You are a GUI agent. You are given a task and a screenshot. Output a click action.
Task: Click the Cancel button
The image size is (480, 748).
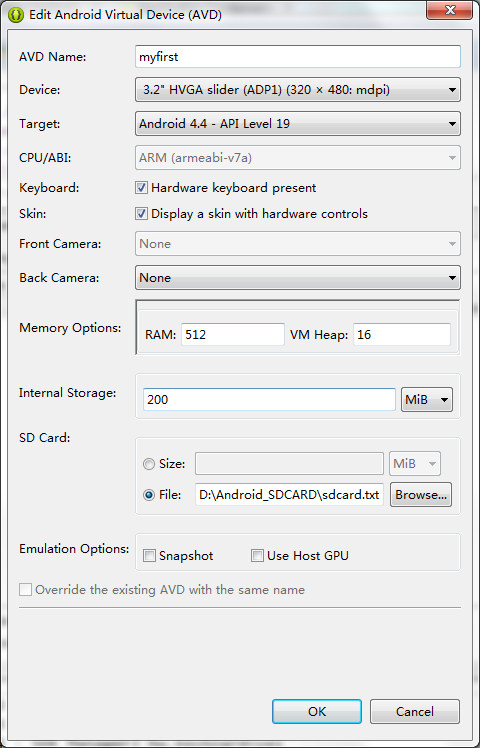click(x=415, y=712)
